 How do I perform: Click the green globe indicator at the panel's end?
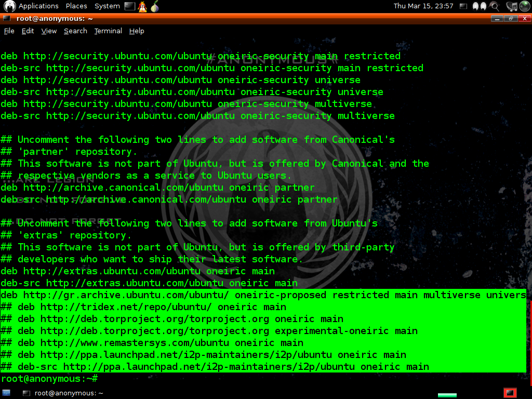[x=525, y=6]
